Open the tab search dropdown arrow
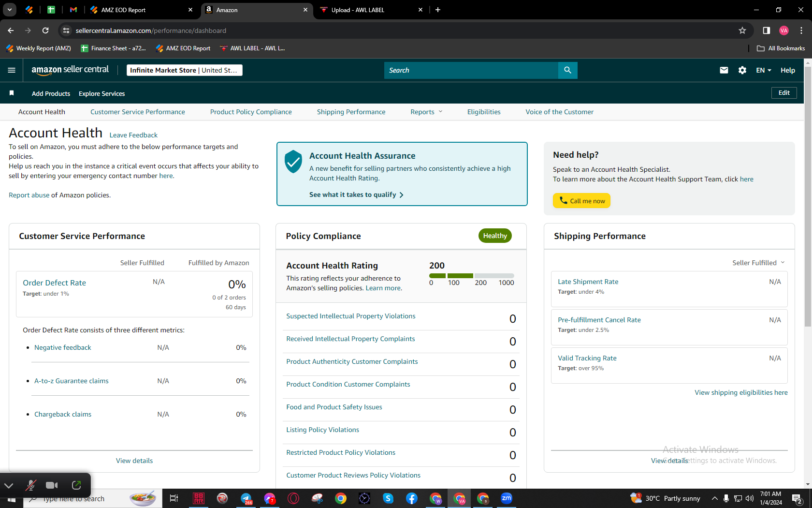Image resolution: width=812 pixels, height=508 pixels. tap(9, 10)
